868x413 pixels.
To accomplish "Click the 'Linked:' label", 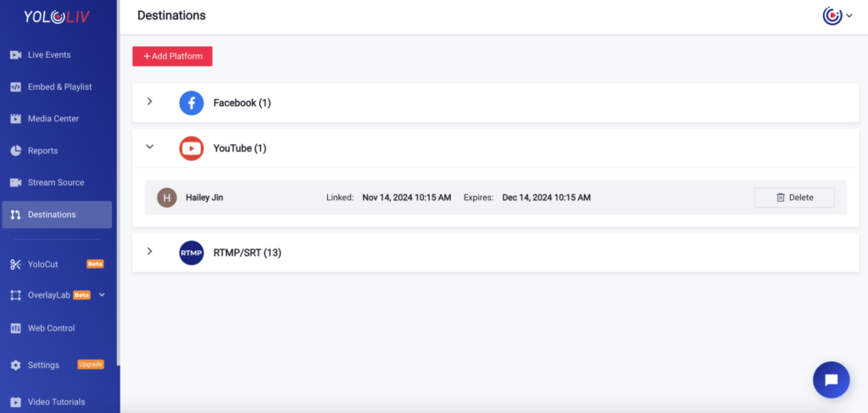I will click(340, 198).
